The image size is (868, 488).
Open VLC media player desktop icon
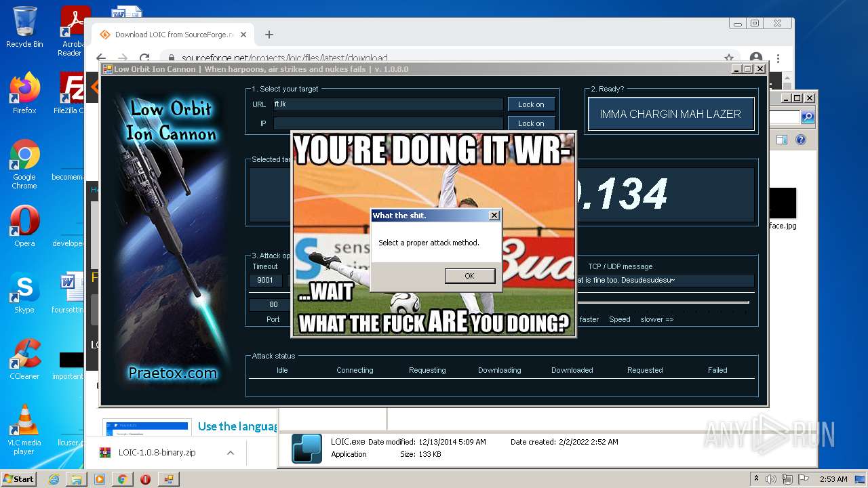point(24,430)
